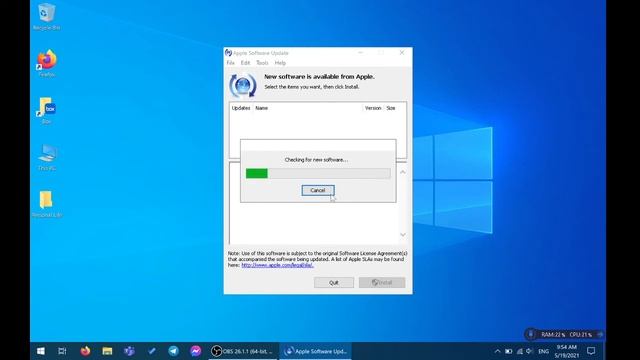Open the Windows Start menu
The image size is (640, 360).
[41, 351]
